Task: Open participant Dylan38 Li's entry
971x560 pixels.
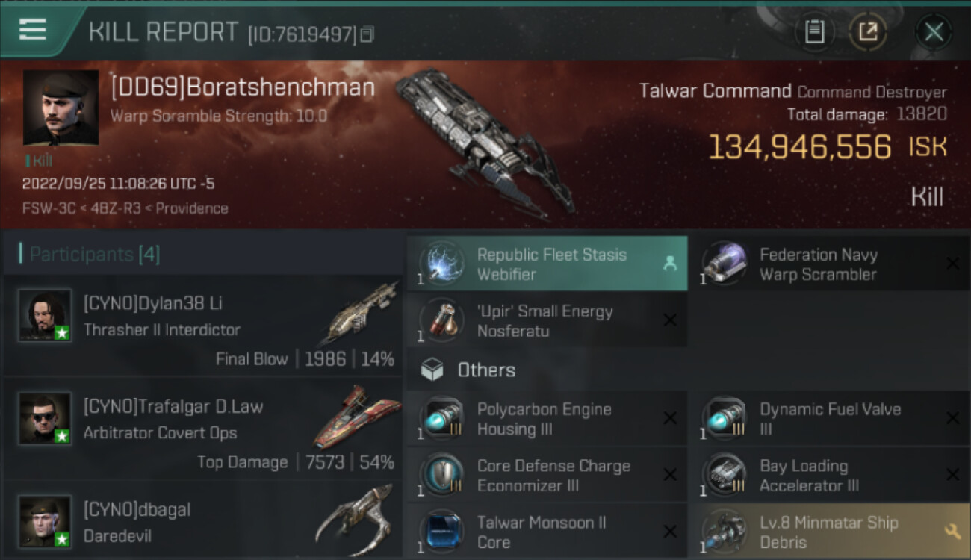Action: pyautogui.click(x=203, y=326)
